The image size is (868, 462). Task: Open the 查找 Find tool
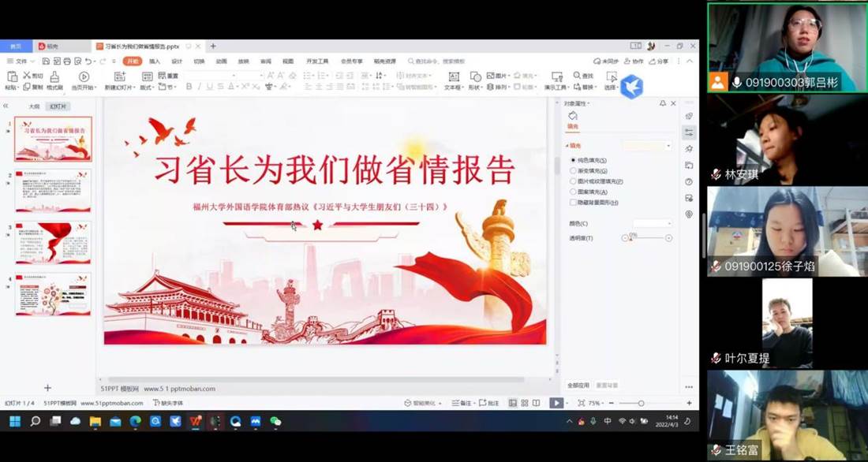[584, 76]
